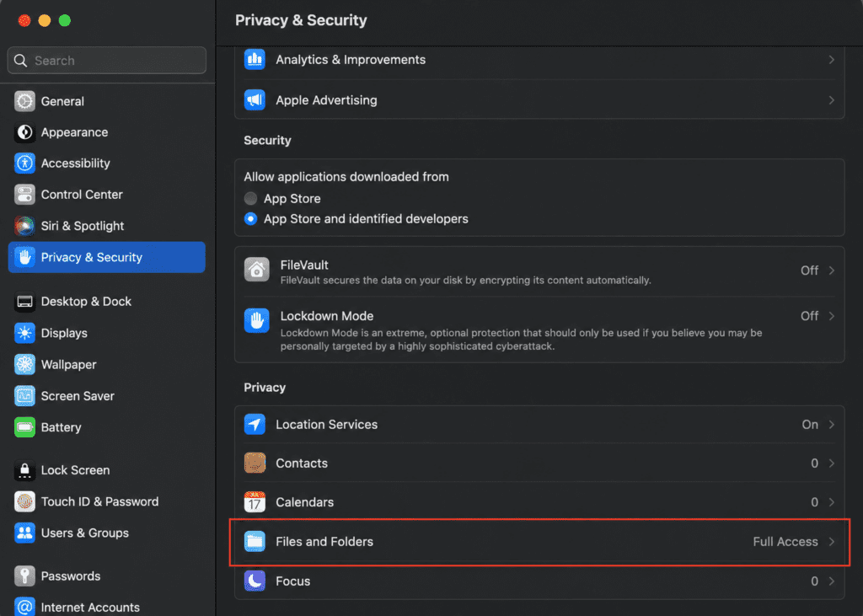Click the search magnifier icon
Viewport: 863px width, 616px height.
pyautogui.click(x=20, y=61)
